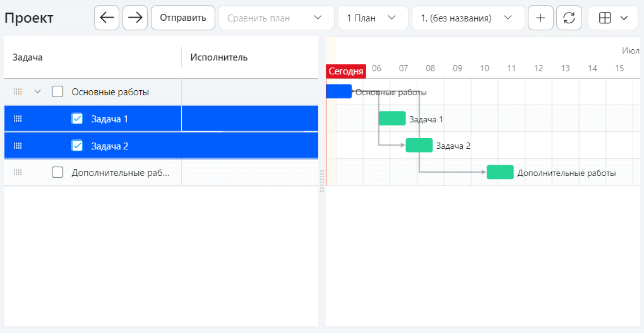Viewport: 644px width, 333px height.
Task: Click drag handle of Основные работы row
Action: click(18, 92)
